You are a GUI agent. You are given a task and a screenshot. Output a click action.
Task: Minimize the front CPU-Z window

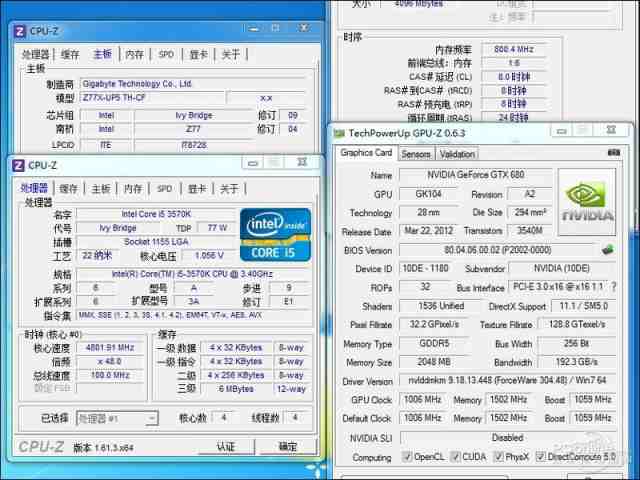pos(253,163)
